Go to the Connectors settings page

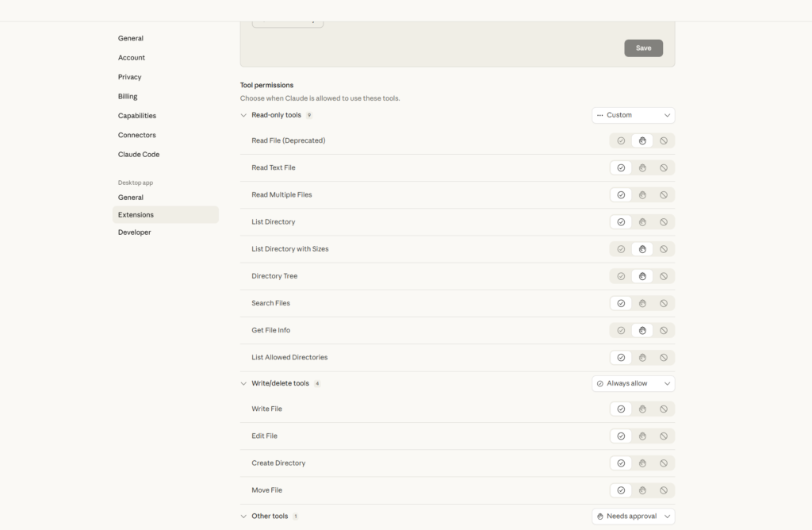pos(137,135)
